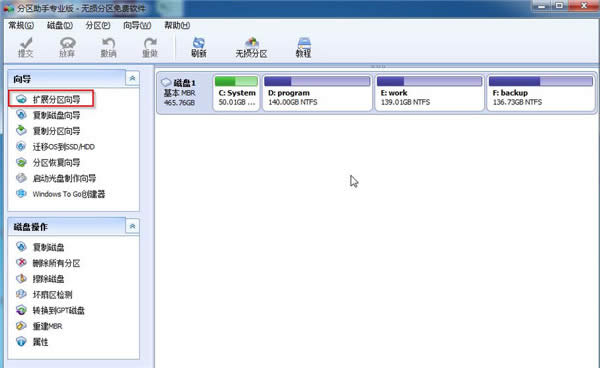Viewport: 600px width, 368px height.
Task: Click icon beside 复制分区向导
Action: tap(21, 130)
